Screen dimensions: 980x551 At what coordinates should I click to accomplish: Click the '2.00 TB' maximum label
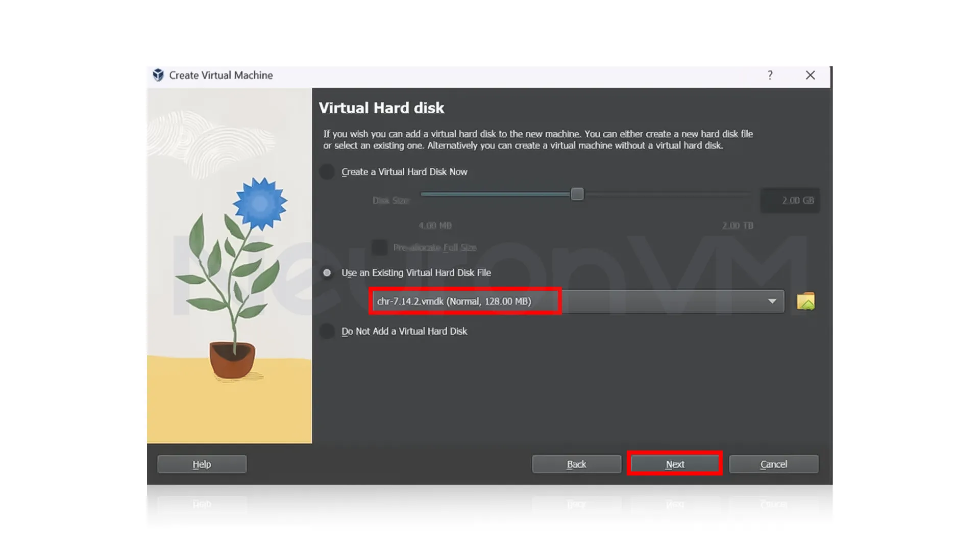[738, 226]
